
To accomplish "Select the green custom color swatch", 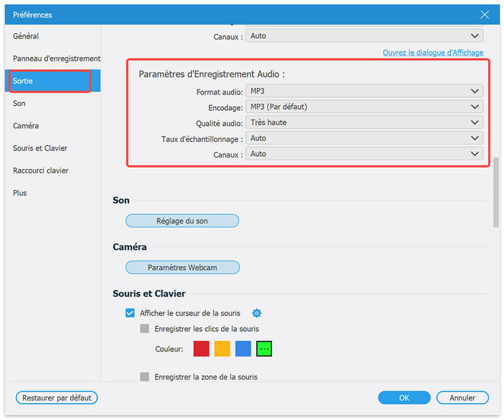I will tap(264, 349).
